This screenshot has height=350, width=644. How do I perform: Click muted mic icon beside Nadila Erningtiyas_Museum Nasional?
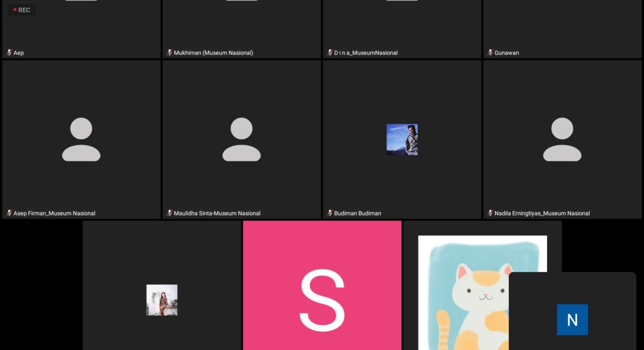[490, 213]
